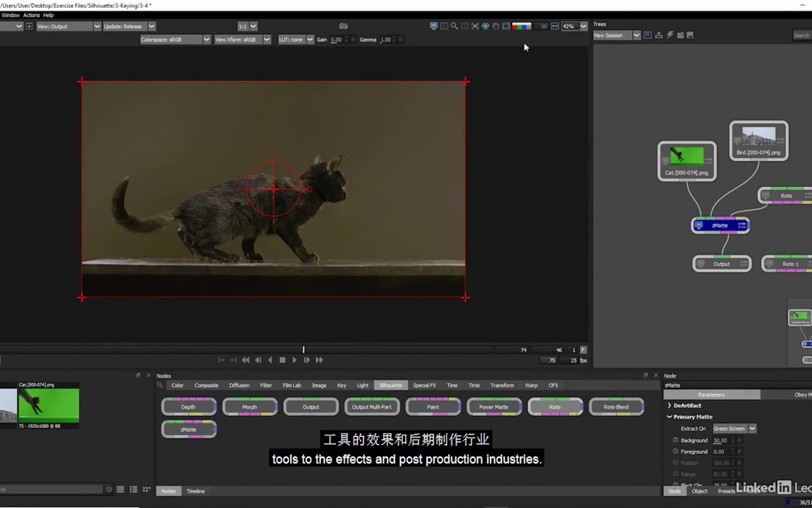The image size is (812, 508).
Task: Open the Colorspace: sRGB dropdown
Action: pos(175,40)
